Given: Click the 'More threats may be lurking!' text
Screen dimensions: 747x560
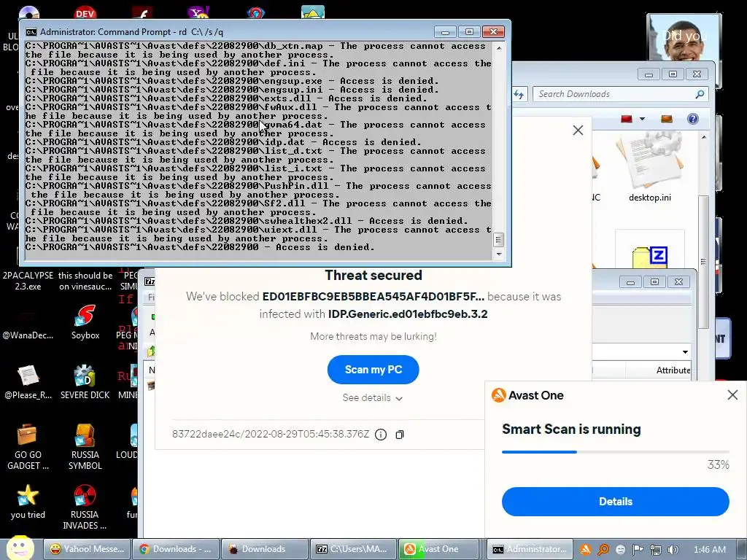Looking at the screenshot, I should click(373, 337).
